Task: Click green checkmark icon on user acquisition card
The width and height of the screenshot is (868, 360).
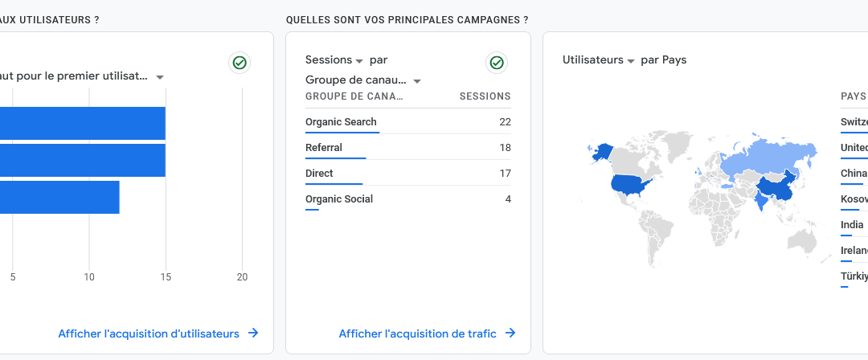Action: (x=240, y=63)
